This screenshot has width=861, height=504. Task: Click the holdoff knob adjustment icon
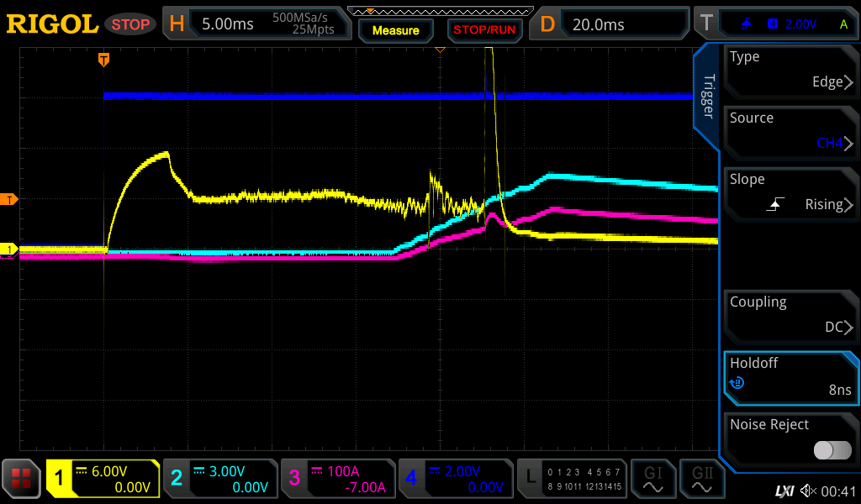737,384
